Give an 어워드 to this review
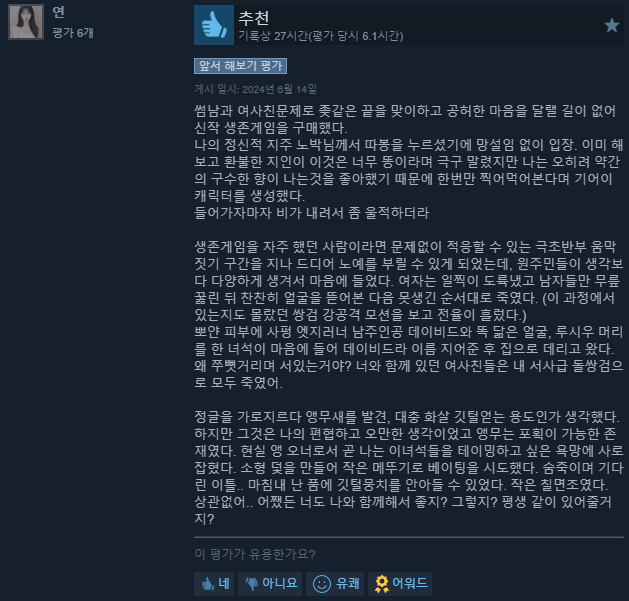The width and height of the screenshot is (629, 601). 400,583
